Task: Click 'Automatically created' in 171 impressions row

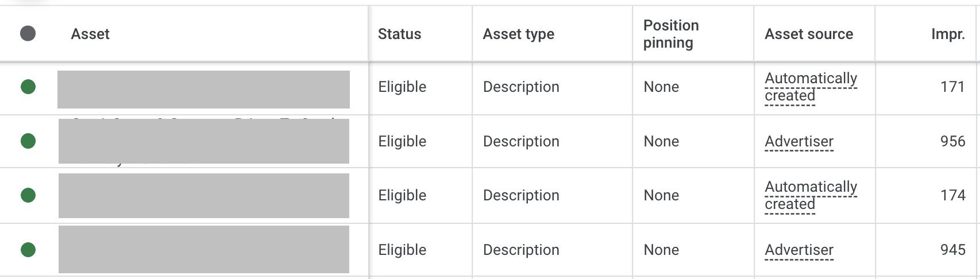Action: click(810, 87)
